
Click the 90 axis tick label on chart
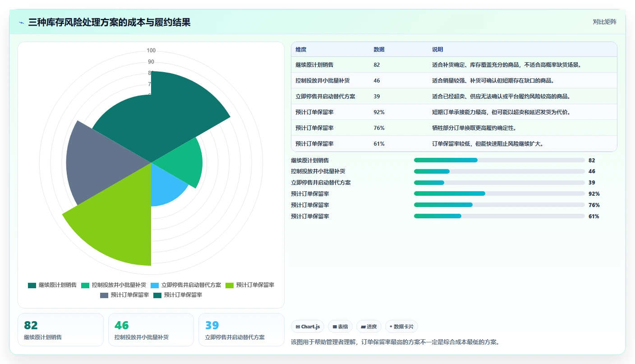click(x=151, y=62)
